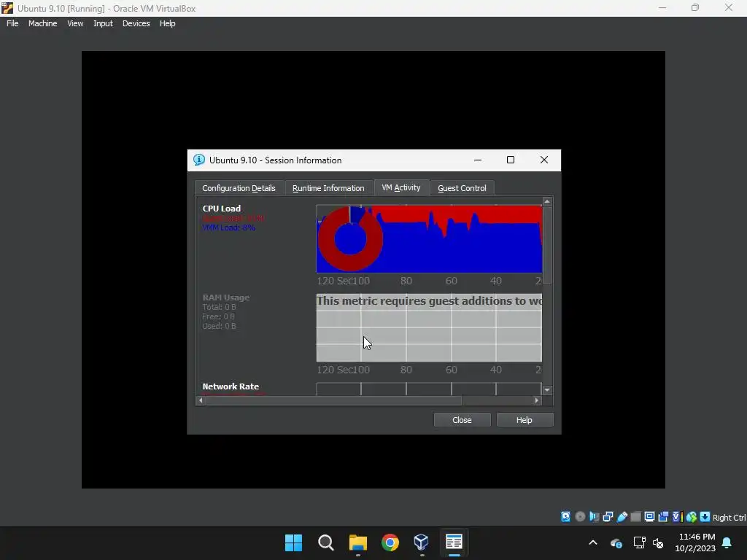The image size is (747, 560).
Task: Click the vertical scrollbar down arrow
Action: coord(547,390)
